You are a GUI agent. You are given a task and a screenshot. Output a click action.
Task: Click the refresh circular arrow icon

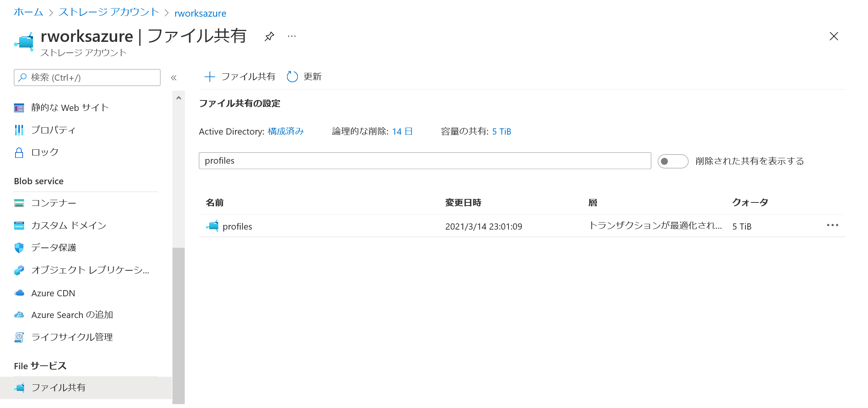(292, 77)
